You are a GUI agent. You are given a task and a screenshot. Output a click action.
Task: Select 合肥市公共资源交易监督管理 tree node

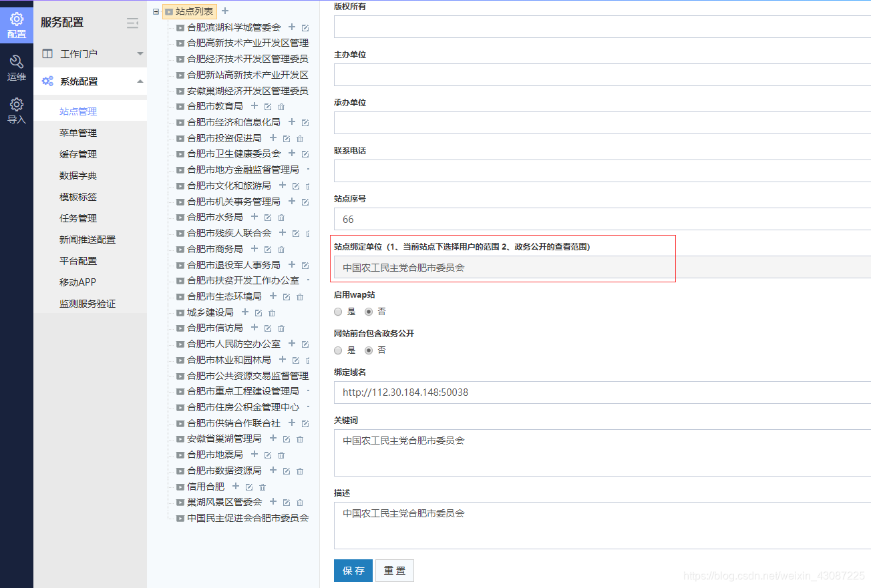coord(248,376)
